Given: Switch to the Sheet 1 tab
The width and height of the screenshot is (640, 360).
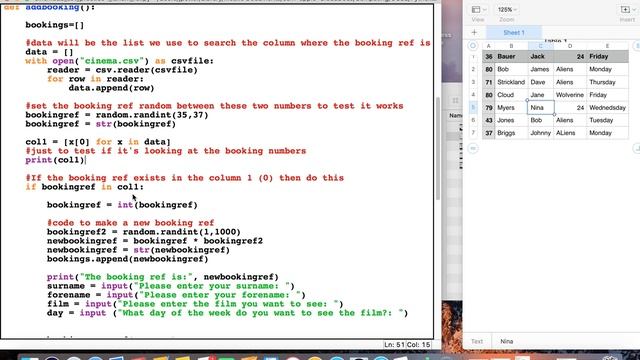Looking at the screenshot, I should click(x=514, y=33).
